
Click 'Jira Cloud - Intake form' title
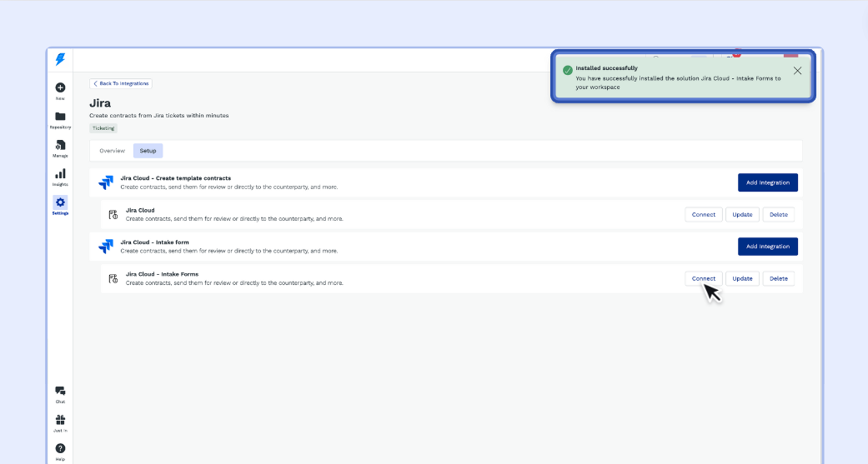point(154,242)
